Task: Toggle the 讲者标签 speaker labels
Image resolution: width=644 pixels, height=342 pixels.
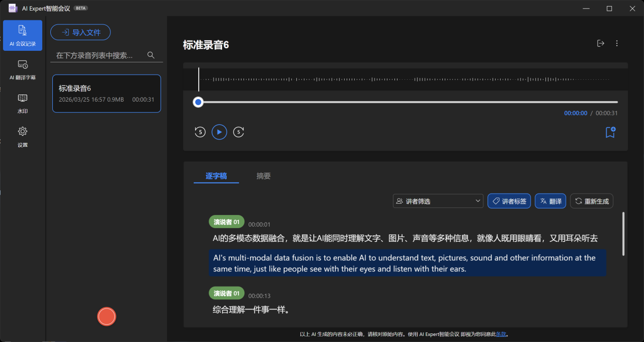Action: 509,201
